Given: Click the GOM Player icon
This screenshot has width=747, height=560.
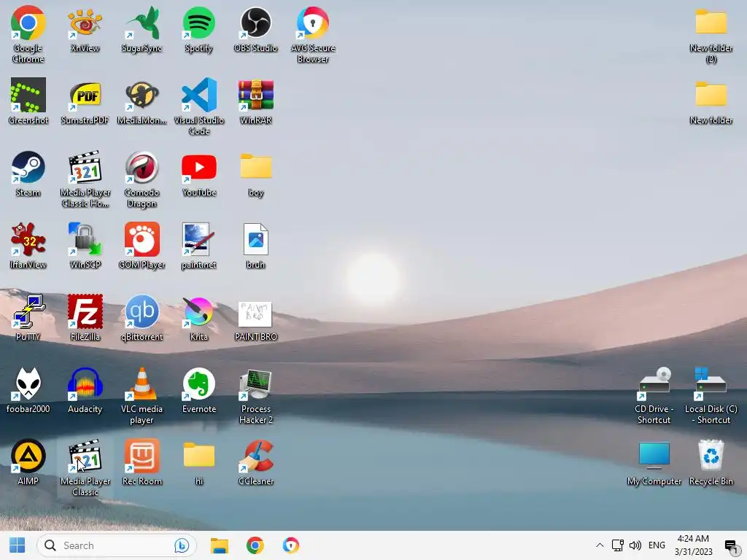Looking at the screenshot, I should coord(142,239).
